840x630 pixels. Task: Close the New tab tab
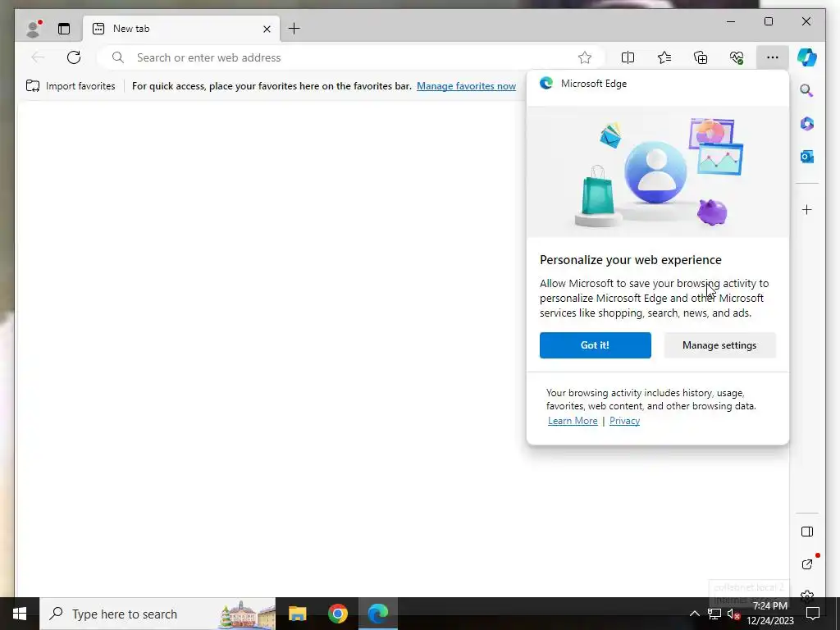(x=267, y=29)
